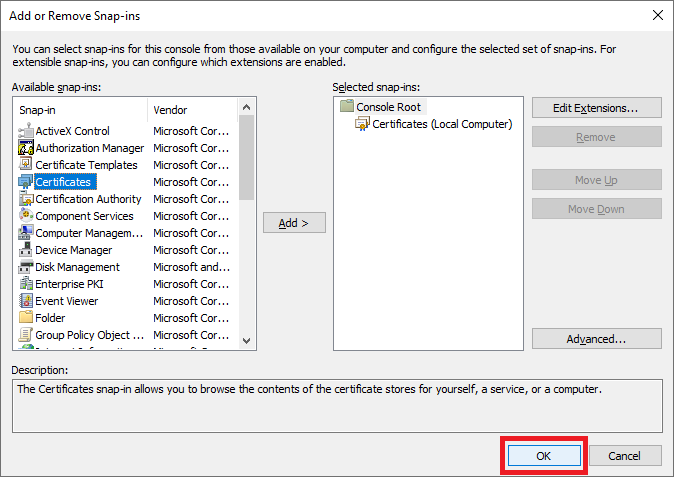Open the Advanced settings button
674x477 pixels.
(596, 339)
